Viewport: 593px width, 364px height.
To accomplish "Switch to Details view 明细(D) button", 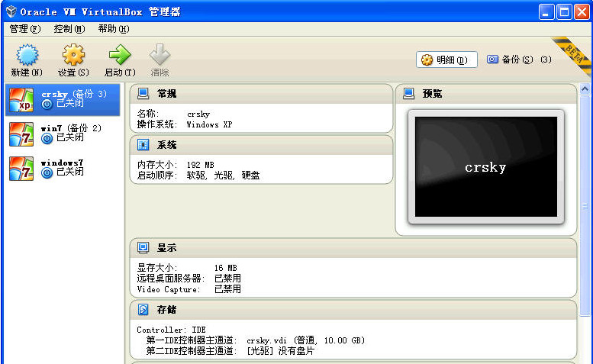I will click(x=446, y=60).
